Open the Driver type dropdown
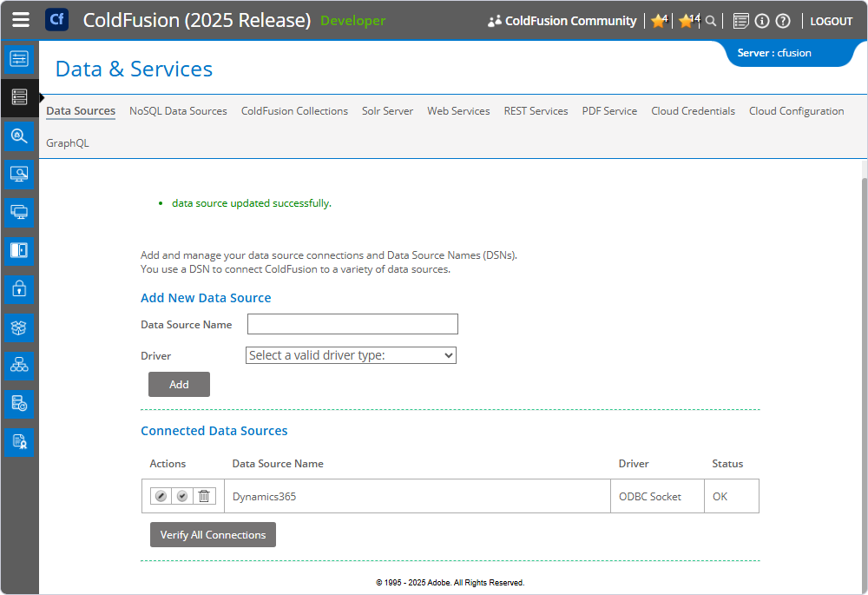The image size is (868, 595). [x=350, y=355]
